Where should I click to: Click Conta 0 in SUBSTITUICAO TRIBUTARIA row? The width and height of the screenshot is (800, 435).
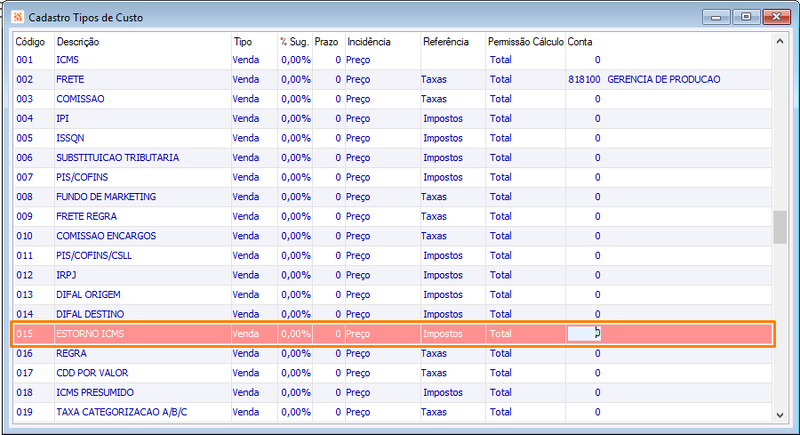(x=597, y=158)
